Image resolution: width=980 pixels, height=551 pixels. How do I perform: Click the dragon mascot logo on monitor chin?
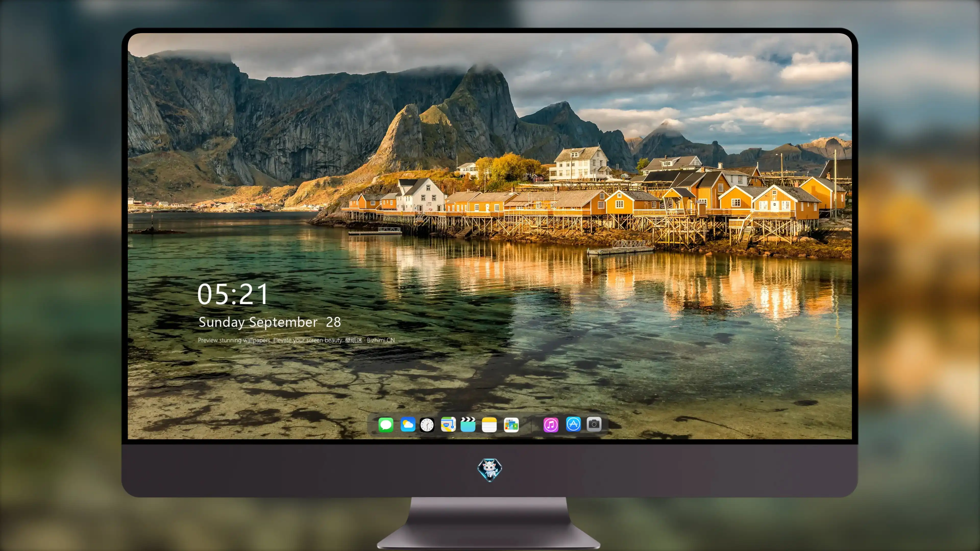(x=490, y=470)
